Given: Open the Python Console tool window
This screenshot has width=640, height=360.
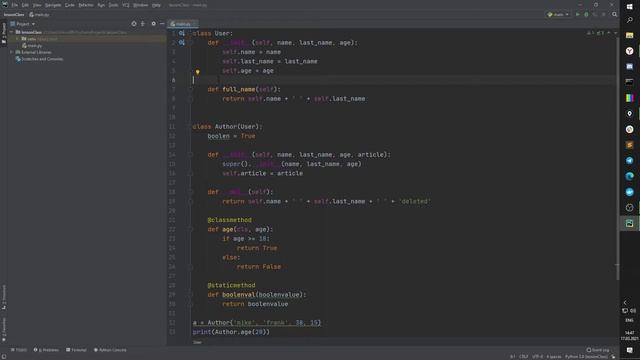Looking at the screenshot, I should [x=110, y=350].
